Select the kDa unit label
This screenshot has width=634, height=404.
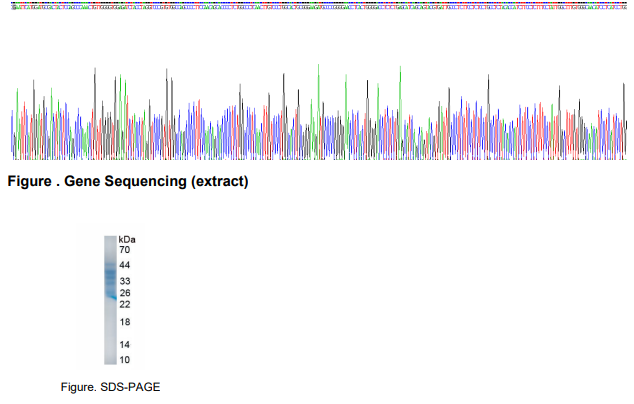pyautogui.click(x=127, y=240)
